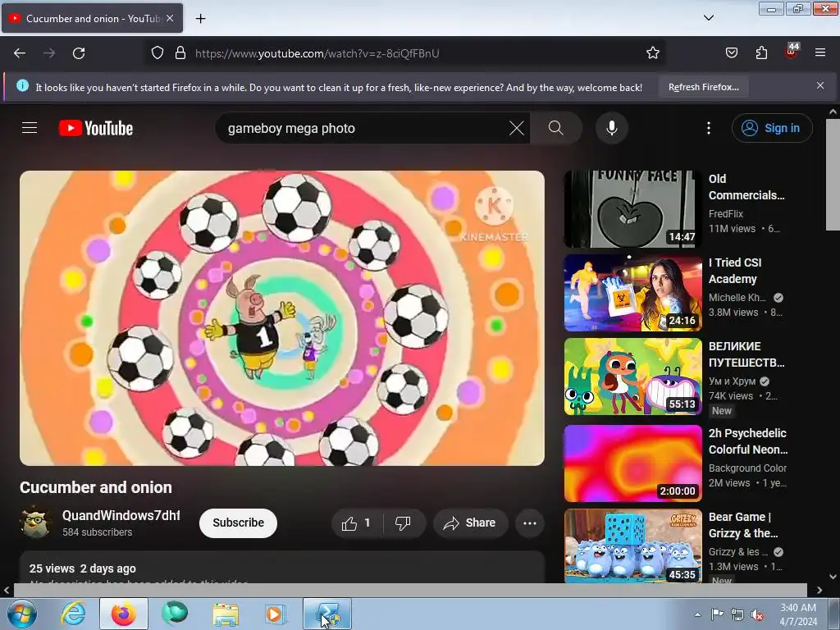Image resolution: width=840 pixels, height=630 pixels.
Task: Open the clock showing 3:40 AM
Action: coord(797,614)
